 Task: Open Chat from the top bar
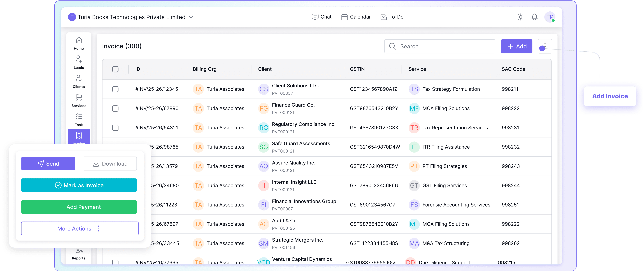point(322,17)
